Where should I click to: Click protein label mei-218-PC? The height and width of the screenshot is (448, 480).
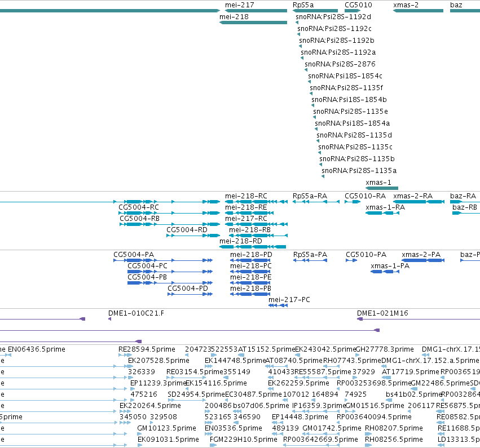coord(250,266)
